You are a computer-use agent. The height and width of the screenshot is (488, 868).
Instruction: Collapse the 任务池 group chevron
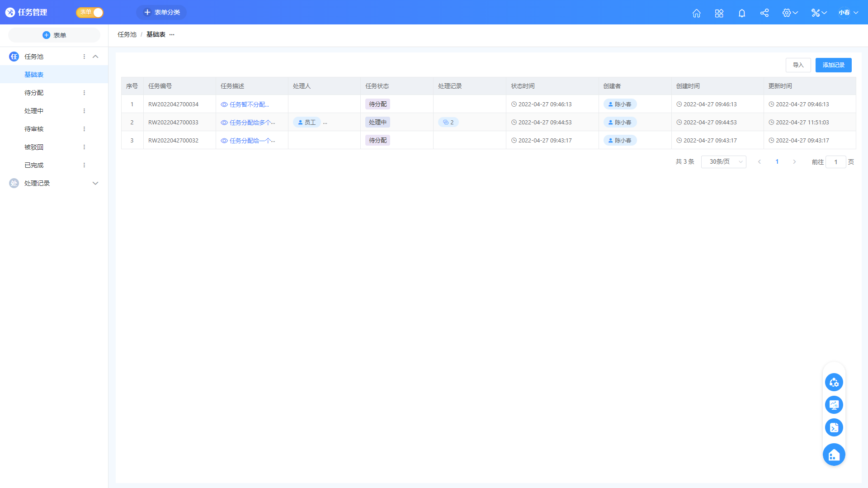pyautogui.click(x=95, y=57)
